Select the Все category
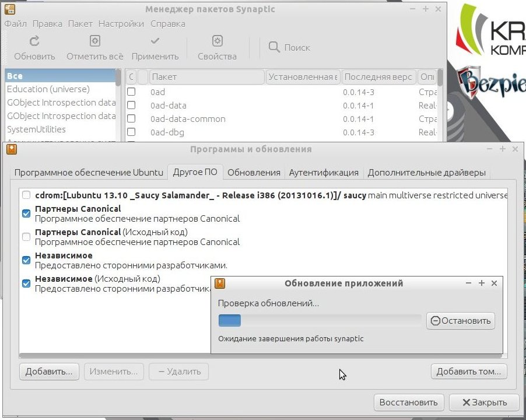The width and height of the screenshot is (526, 420). click(61, 76)
